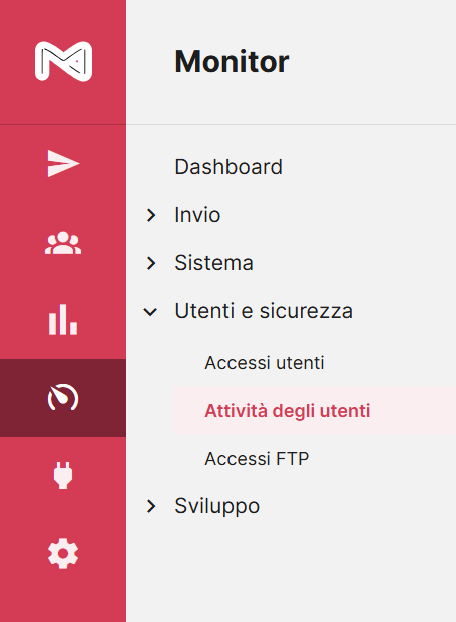This screenshot has width=456, height=622.
Task: Open Attività degli utenti page
Action: point(287,411)
